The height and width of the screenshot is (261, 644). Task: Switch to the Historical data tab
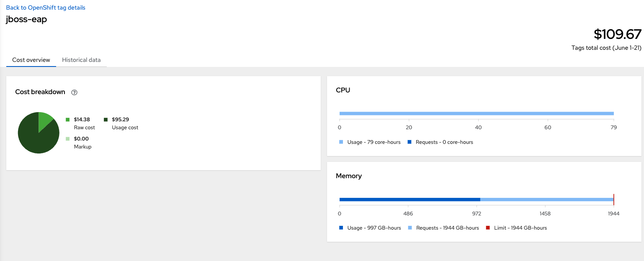pyautogui.click(x=81, y=60)
